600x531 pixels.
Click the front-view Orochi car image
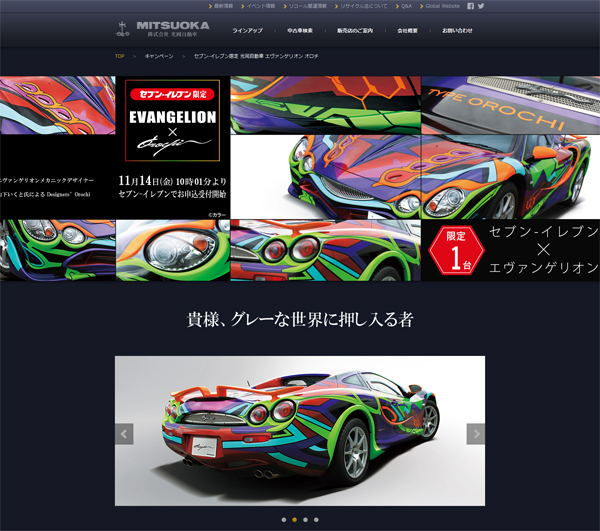pyautogui.click(x=415, y=177)
